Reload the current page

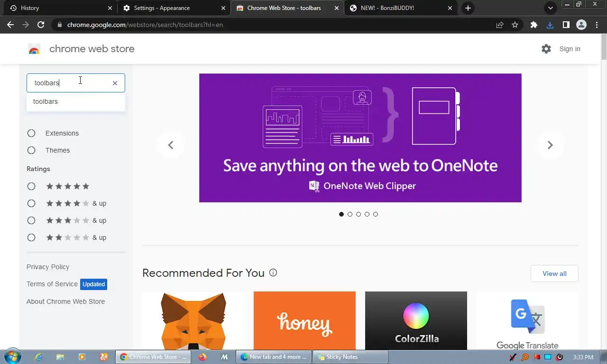(x=41, y=25)
